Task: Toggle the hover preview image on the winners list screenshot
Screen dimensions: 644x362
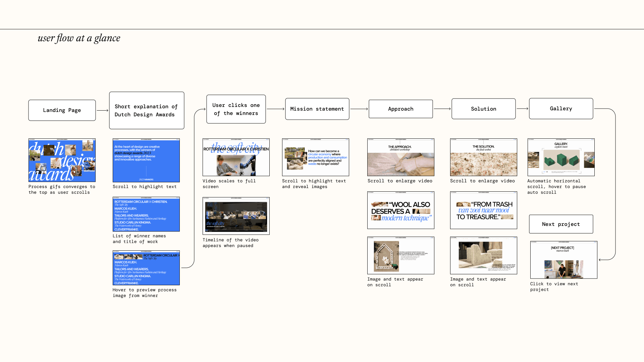Action: pyautogui.click(x=129, y=256)
